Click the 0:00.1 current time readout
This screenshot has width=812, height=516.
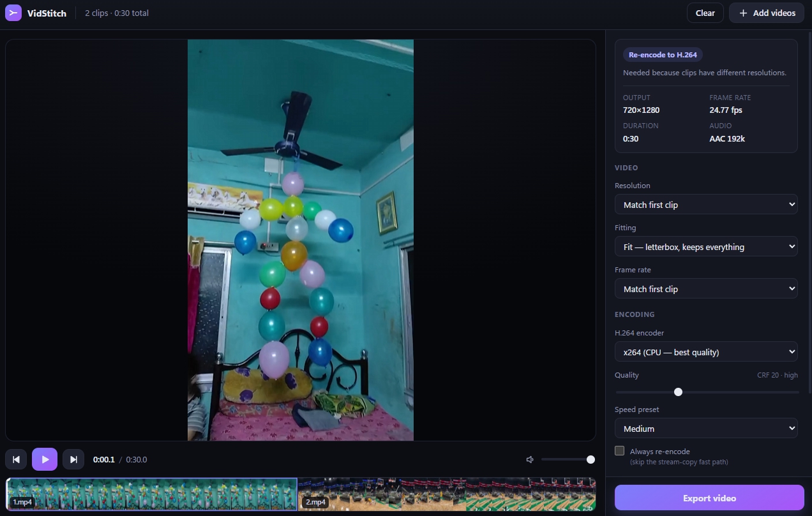coord(104,459)
